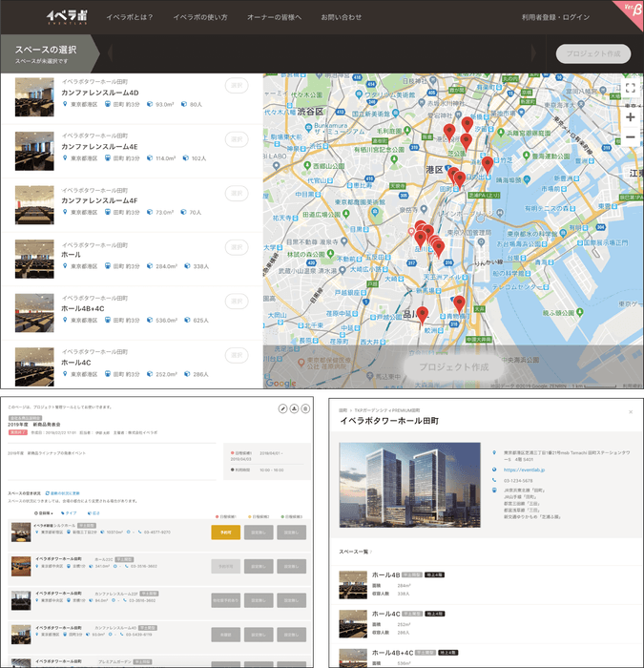Viewport: 644px width, 668px height.
Task: Click the yellow 予約可 status button
Action: (x=225, y=532)
